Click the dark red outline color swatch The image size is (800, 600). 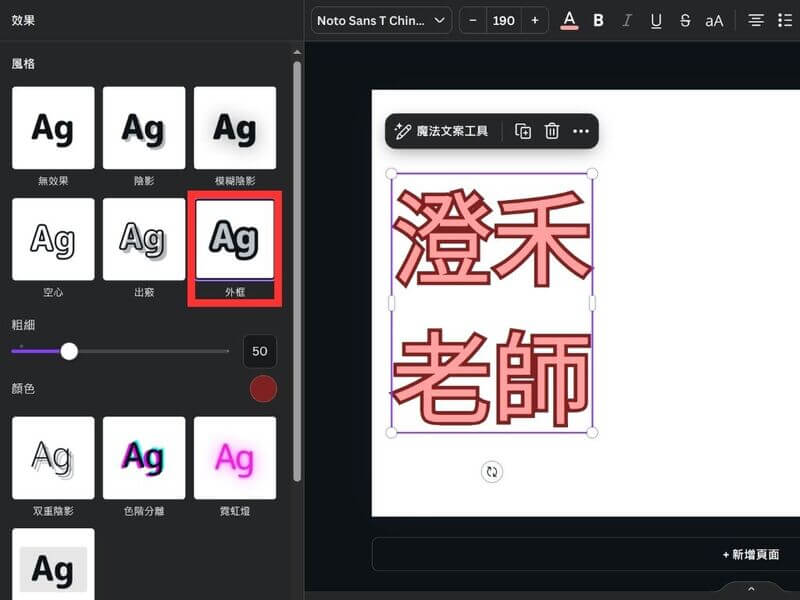click(x=263, y=389)
